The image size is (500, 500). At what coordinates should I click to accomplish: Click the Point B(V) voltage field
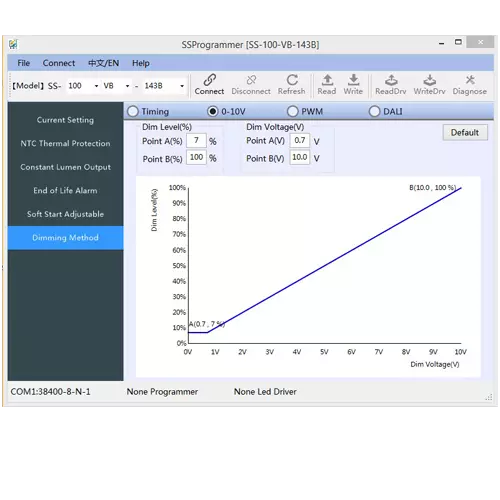tap(300, 157)
